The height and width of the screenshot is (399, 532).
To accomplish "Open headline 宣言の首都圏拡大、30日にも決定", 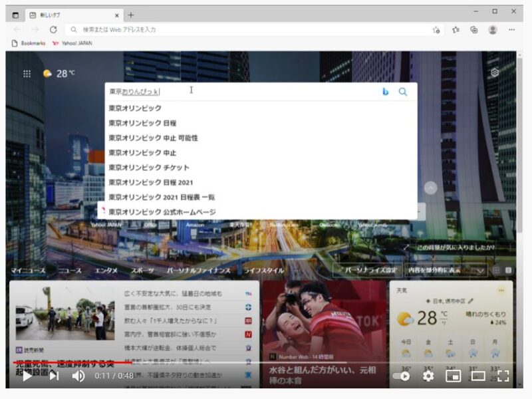I will 168,307.
